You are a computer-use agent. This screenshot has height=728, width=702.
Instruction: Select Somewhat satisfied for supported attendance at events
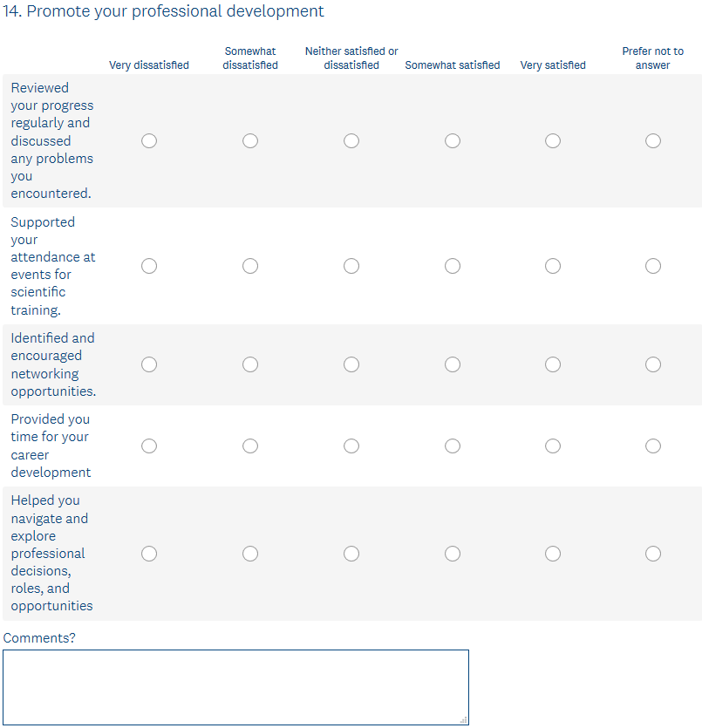(x=453, y=266)
